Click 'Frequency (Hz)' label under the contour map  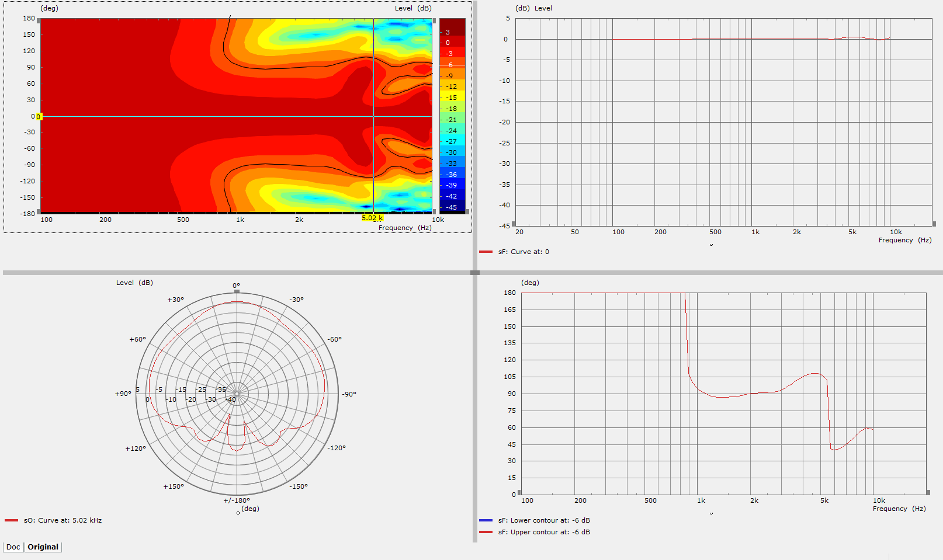pyautogui.click(x=405, y=228)
